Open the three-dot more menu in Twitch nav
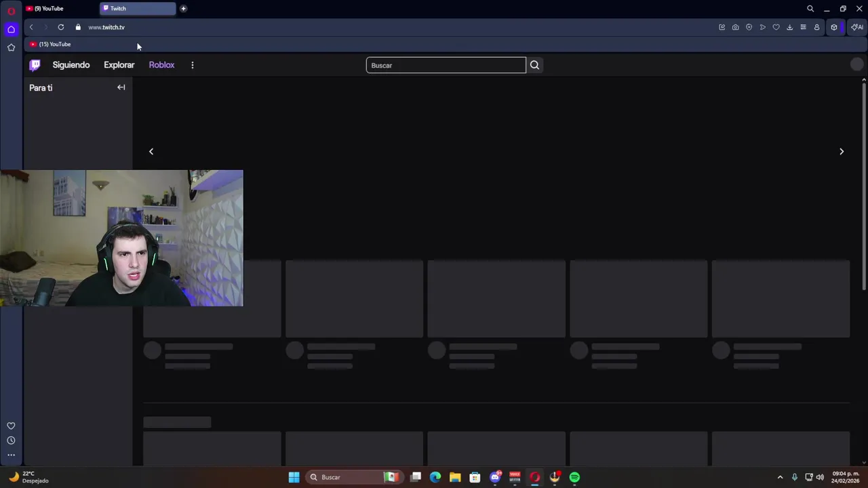Screen dimensions: 868x488 tap(193, 65)
